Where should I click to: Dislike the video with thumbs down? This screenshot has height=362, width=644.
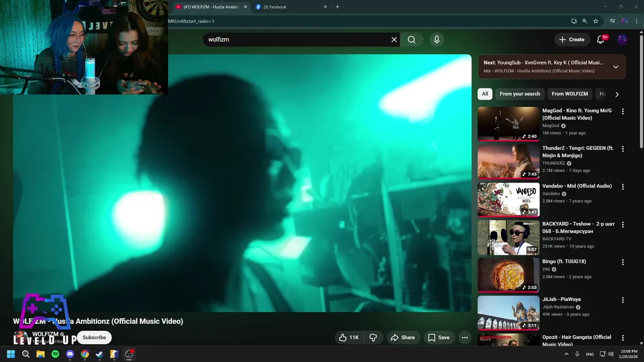pyautogui.click(x=373, y=337)
